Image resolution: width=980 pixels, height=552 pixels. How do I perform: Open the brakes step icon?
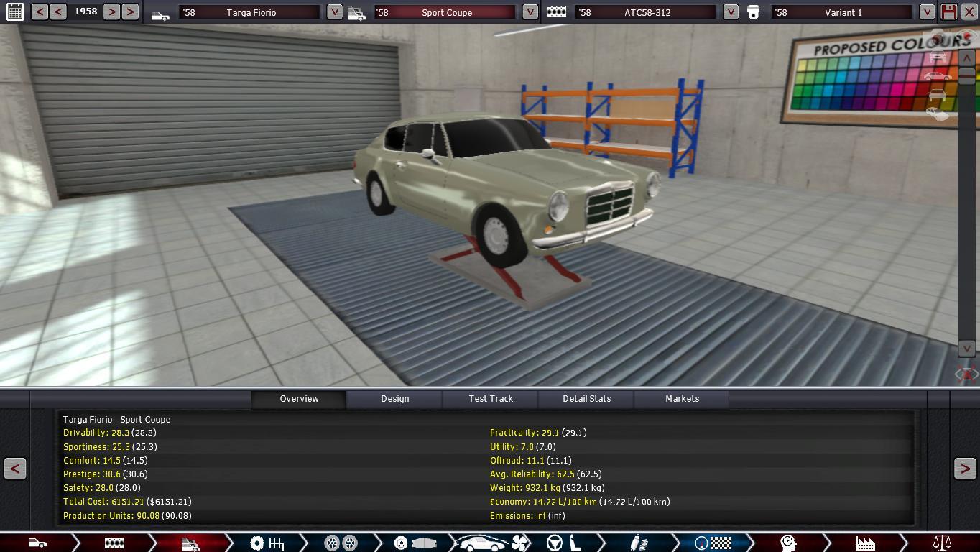coord(415,543)
